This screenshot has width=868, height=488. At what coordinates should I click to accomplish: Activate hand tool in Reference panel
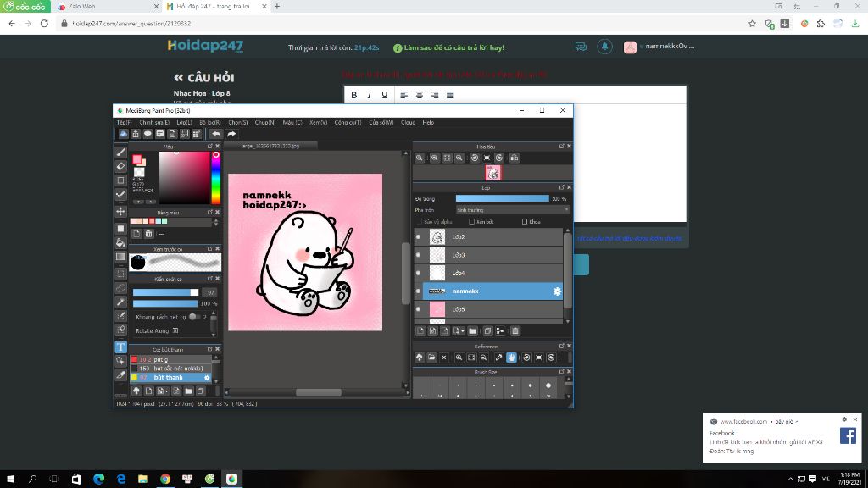[x=511, y=358]
